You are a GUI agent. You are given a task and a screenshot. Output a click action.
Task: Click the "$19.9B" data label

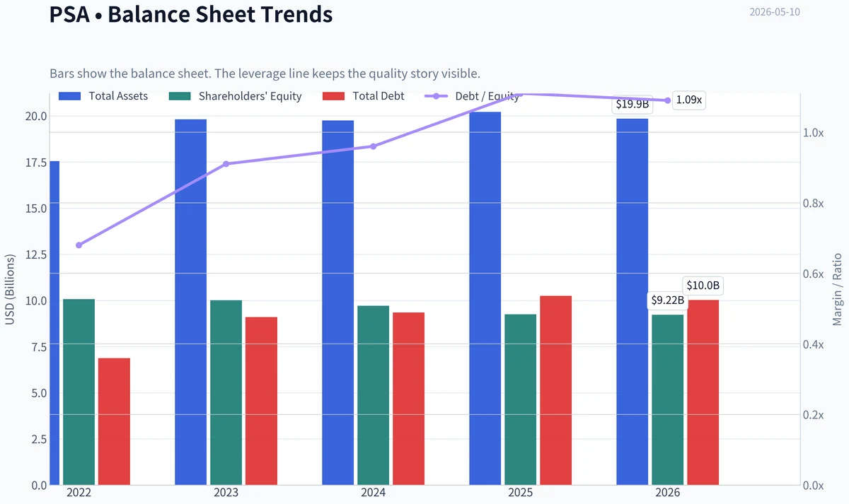pos(633,105)
